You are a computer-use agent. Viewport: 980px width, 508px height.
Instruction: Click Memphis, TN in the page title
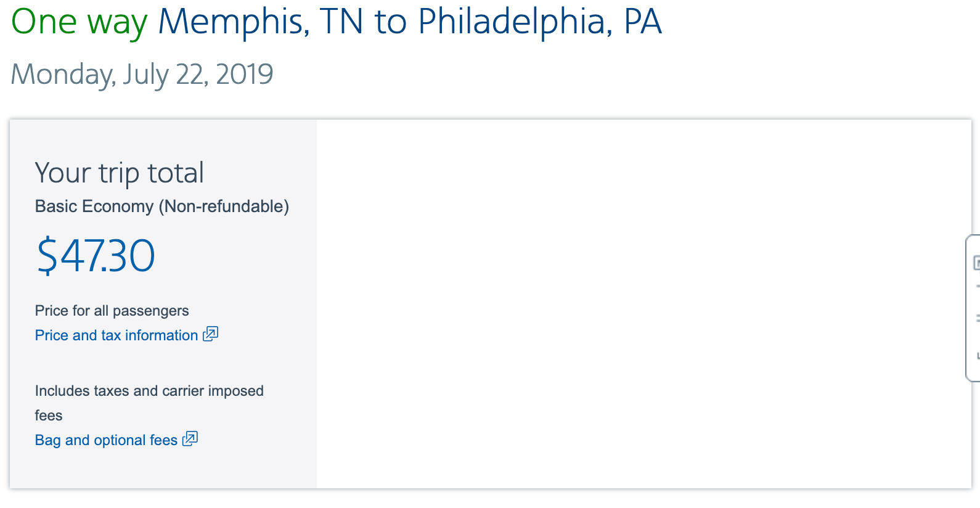point(234,22)
